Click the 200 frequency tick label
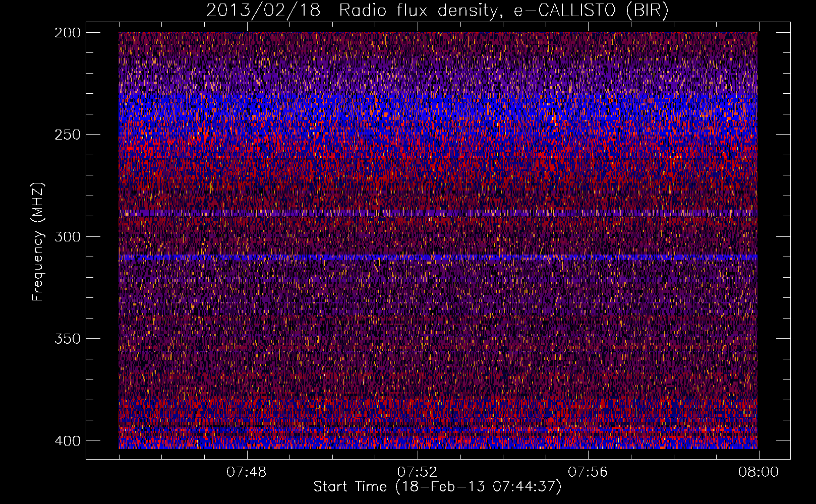This screenshot has height=504, width=816. pos(67,33)
